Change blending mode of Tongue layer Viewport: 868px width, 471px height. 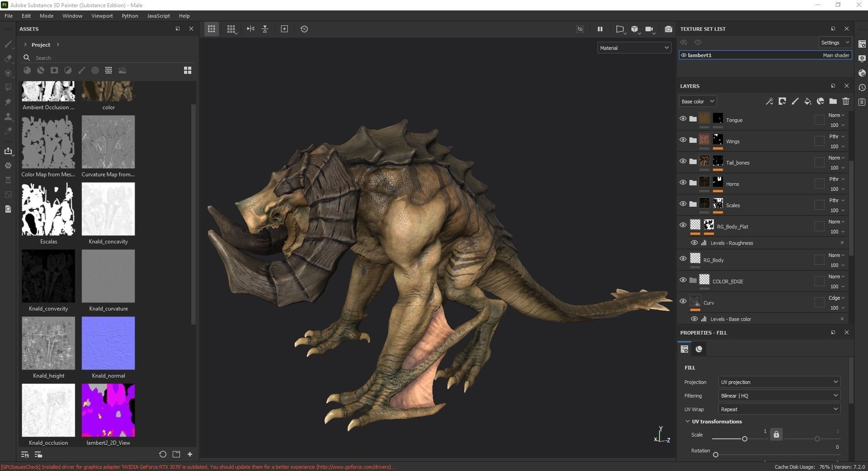coord(836,116)
